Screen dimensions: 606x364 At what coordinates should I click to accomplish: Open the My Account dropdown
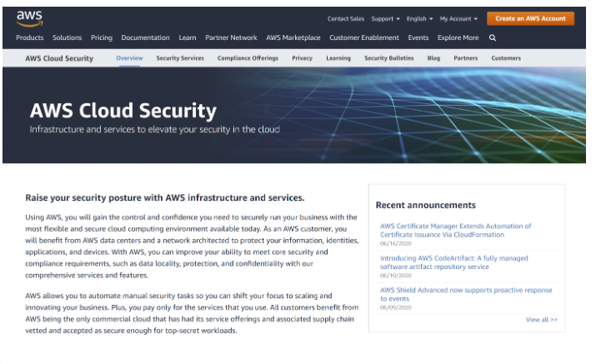click(458, 18)
